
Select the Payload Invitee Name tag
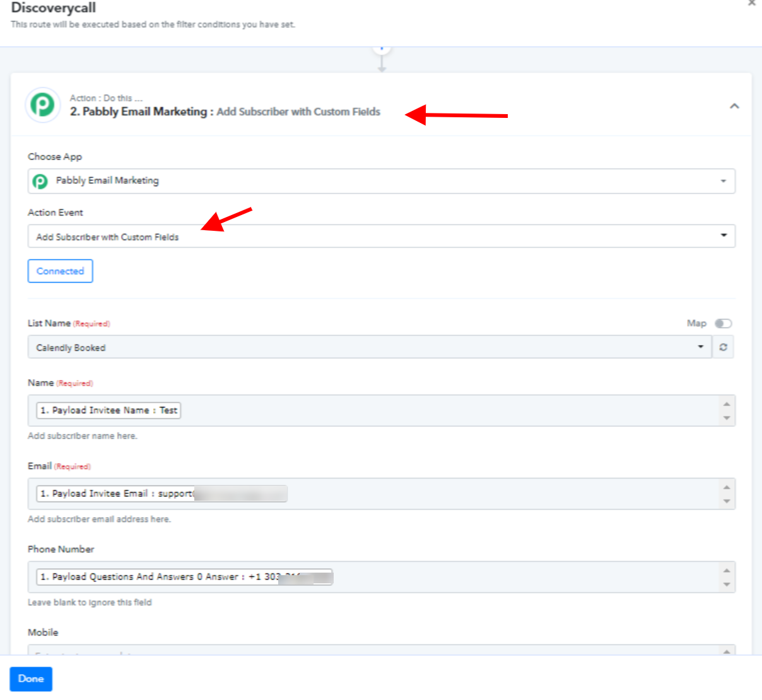108,411
